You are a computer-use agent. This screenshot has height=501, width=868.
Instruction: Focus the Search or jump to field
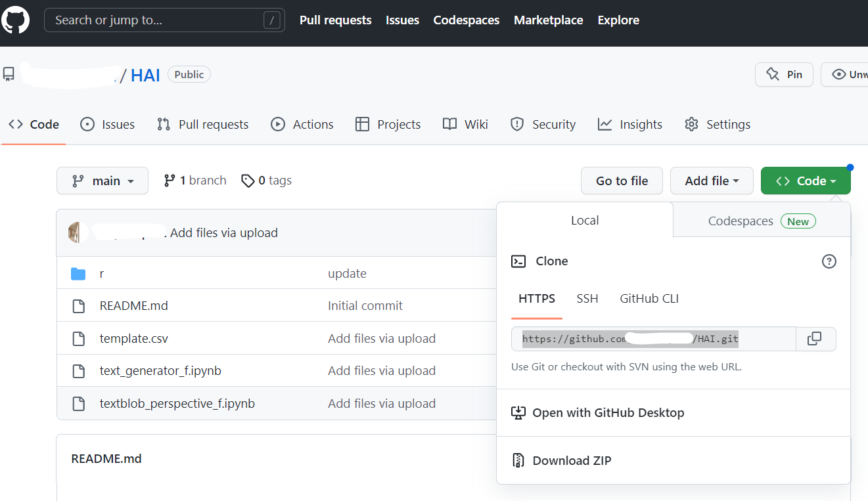coord(164,20)
